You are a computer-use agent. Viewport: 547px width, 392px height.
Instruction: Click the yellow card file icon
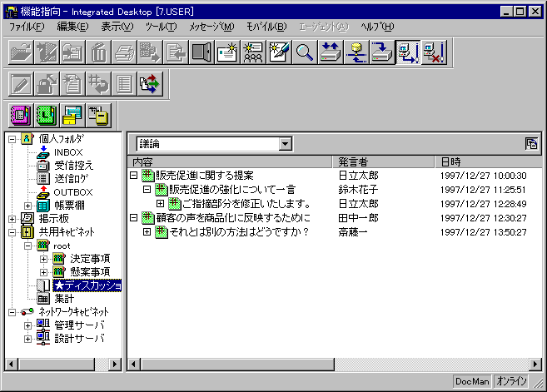(98, 115)
